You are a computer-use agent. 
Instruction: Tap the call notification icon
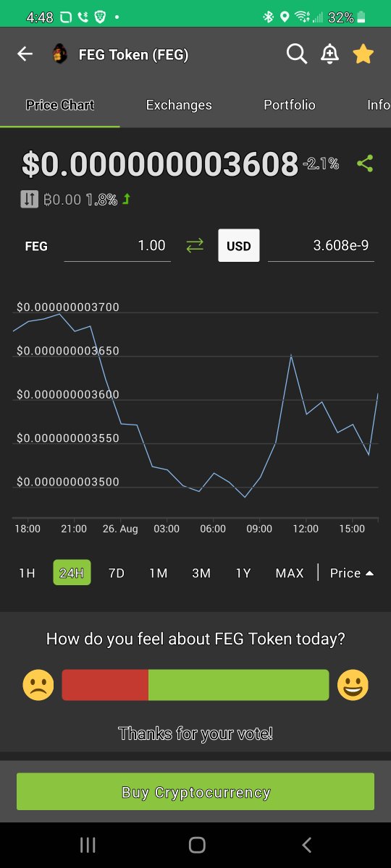coord(83,17)
